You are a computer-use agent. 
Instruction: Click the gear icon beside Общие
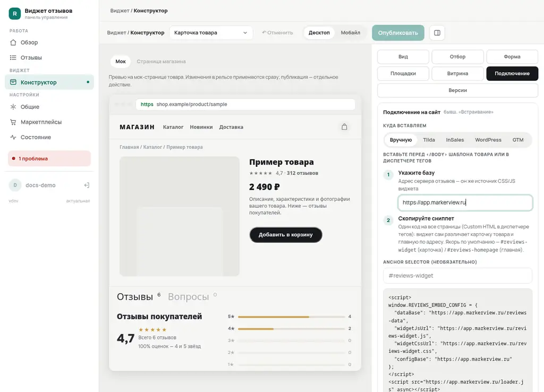[x=13, y=107]
